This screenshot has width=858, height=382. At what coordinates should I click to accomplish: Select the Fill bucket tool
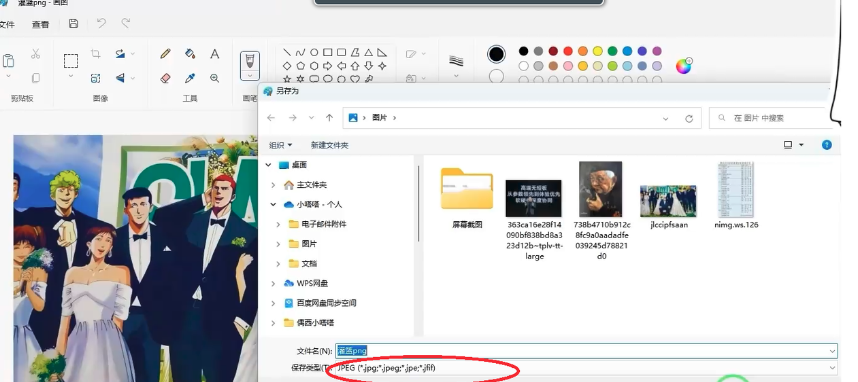coord(190,54)
